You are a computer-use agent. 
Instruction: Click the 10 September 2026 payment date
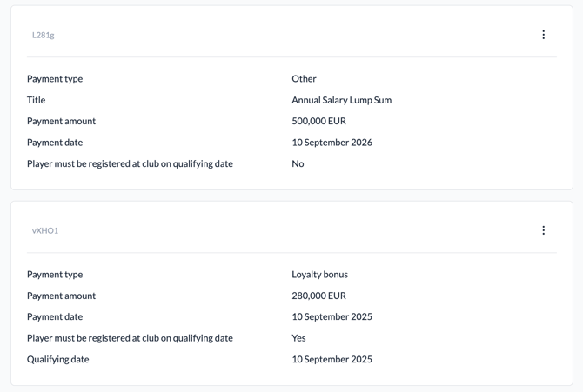[332, 143]
